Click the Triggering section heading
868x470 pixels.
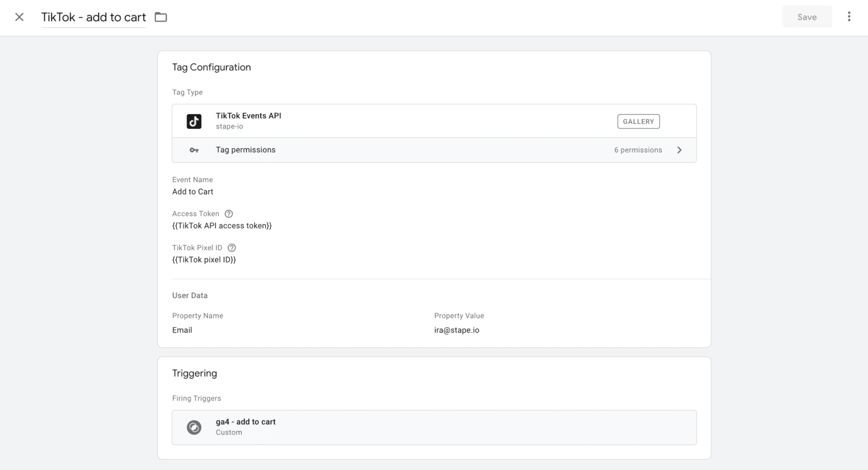coord(194,373)
